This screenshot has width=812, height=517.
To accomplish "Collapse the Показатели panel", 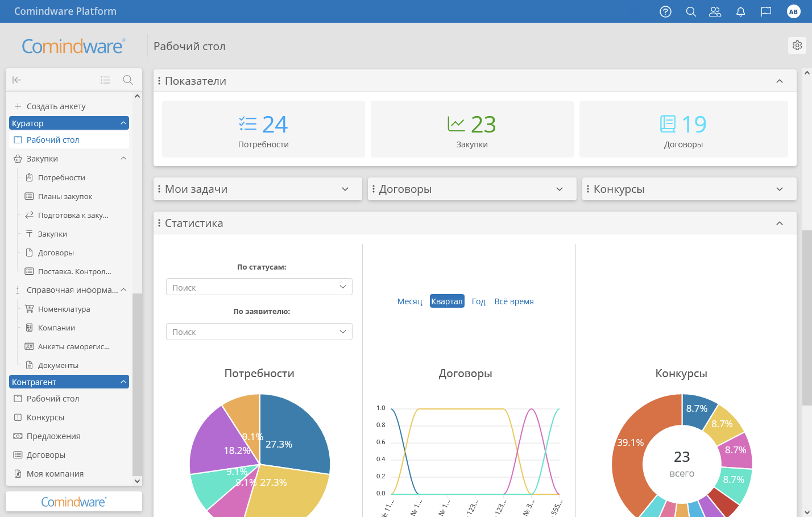I will tap(780, 81).
